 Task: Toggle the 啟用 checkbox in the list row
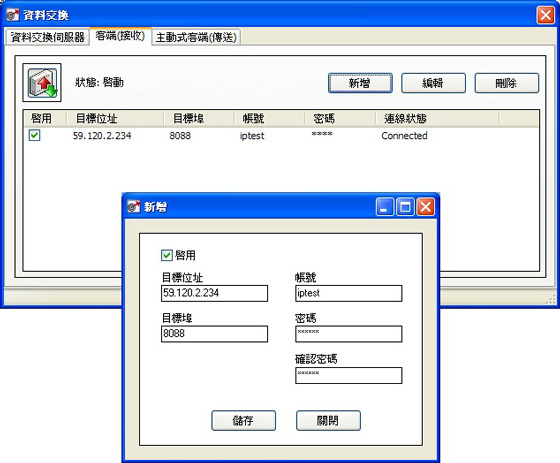(x=35, y=135)
